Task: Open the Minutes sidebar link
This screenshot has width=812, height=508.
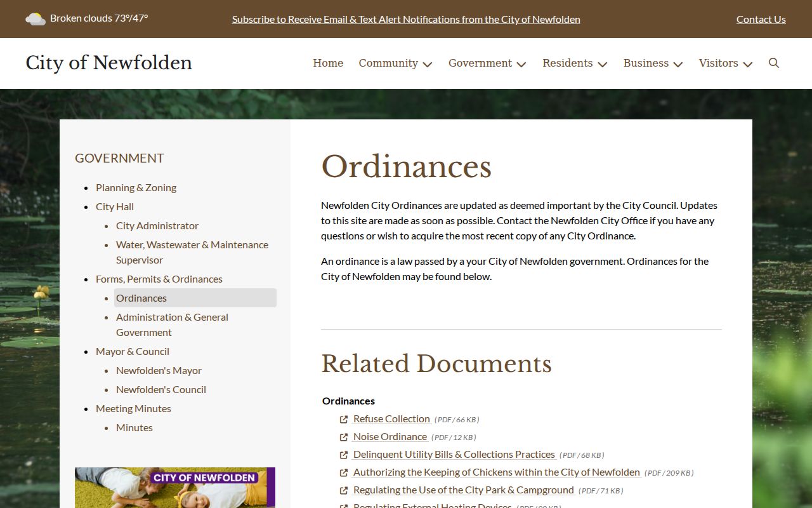Action: pos(134,427)
